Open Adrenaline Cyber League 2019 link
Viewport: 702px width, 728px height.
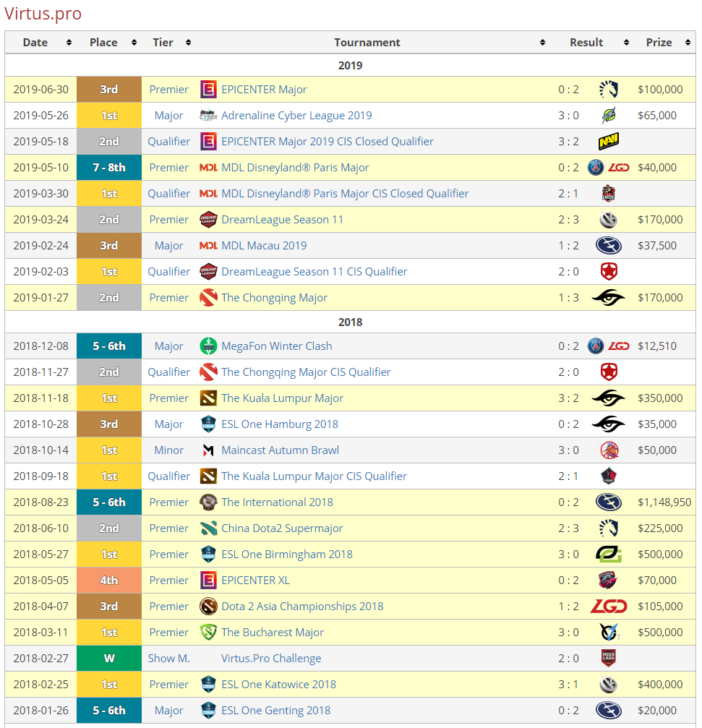[296, 116]
